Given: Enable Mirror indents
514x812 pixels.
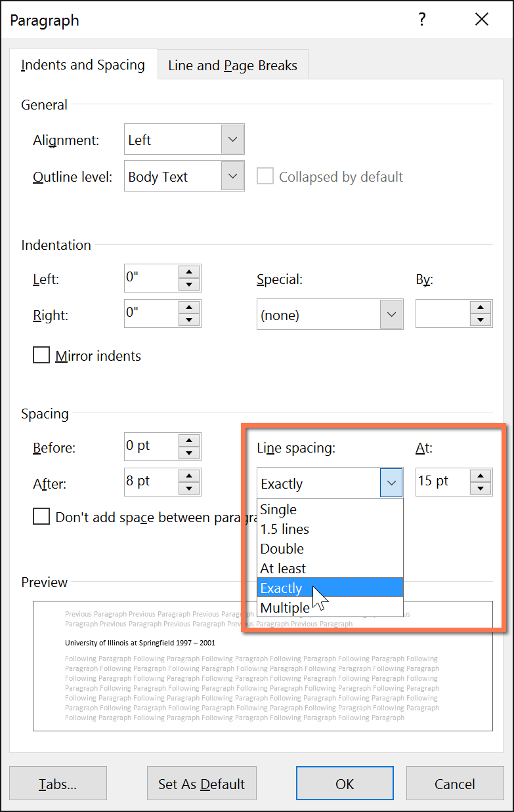Looking at the screenshot, I should click(x=41, y=355).
